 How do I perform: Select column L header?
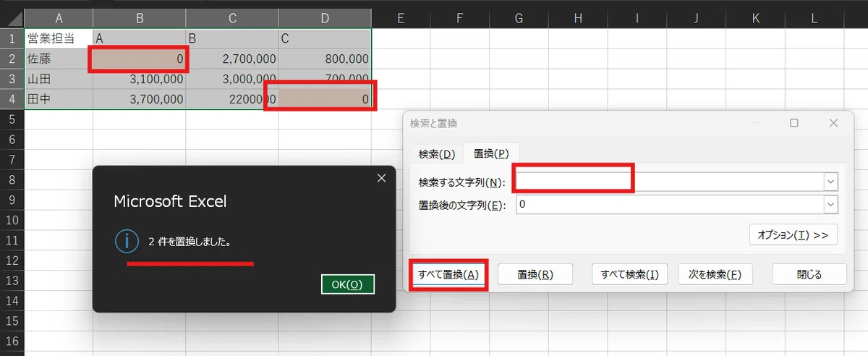pyautogui.click(x=814, y=18)
